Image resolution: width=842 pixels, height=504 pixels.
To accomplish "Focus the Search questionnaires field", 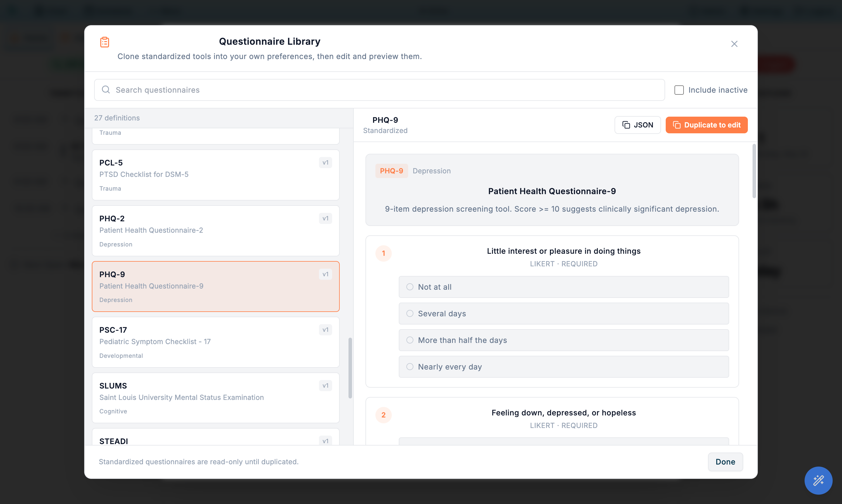I will [x=379, y=90].
